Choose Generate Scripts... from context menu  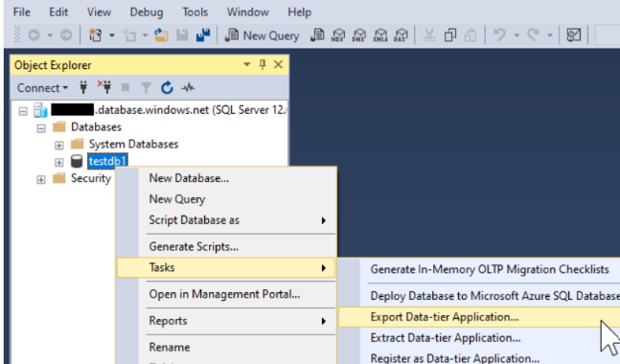tap(226, 246)
